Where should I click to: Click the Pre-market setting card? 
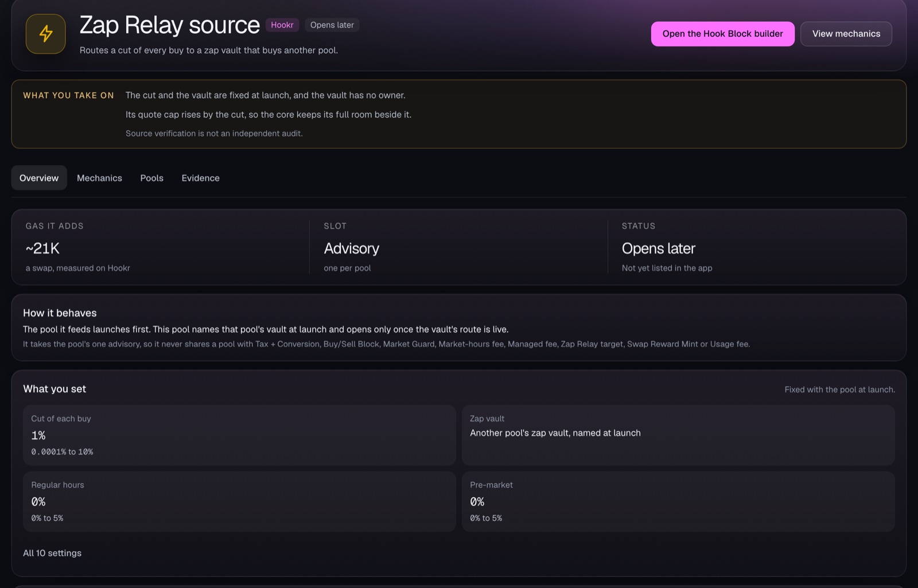pyautogui.click(x=678, y=501)
